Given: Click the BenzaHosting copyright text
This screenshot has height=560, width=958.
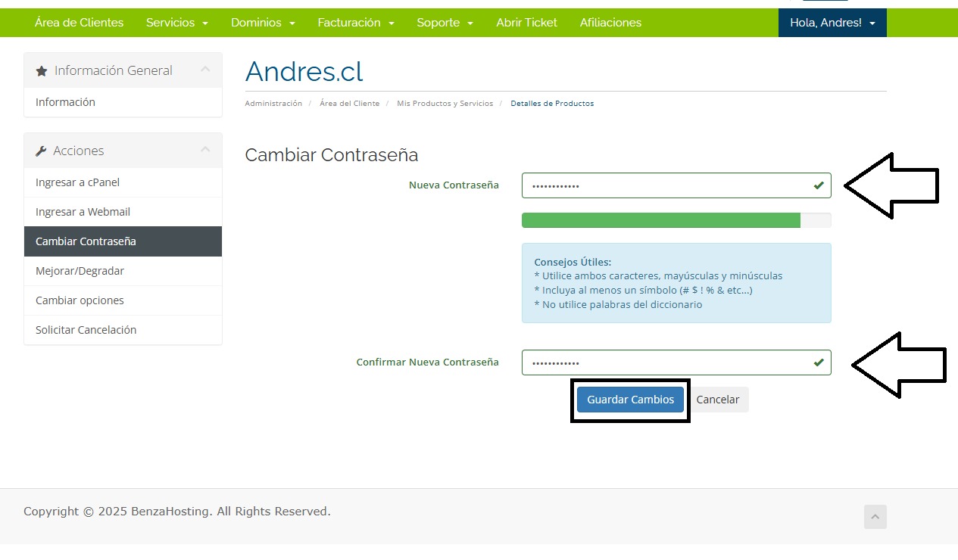Looking at the screenshot, I should 177,512.
